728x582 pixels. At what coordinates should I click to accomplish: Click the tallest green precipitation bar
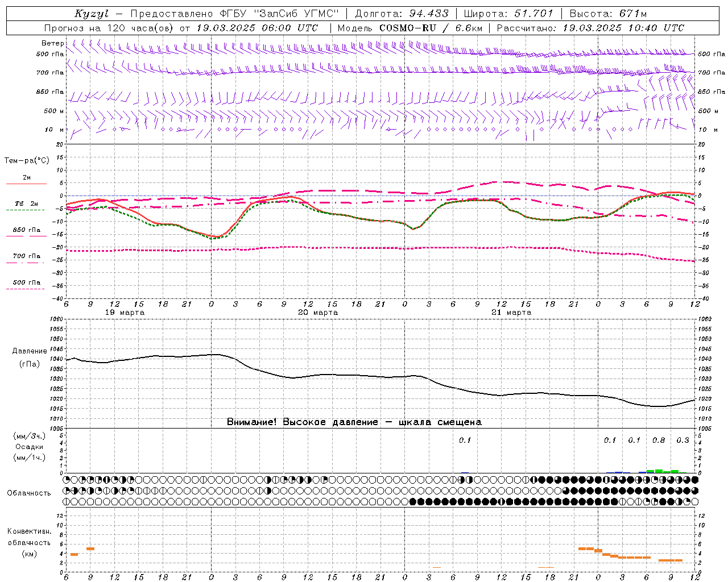(659, 471)
